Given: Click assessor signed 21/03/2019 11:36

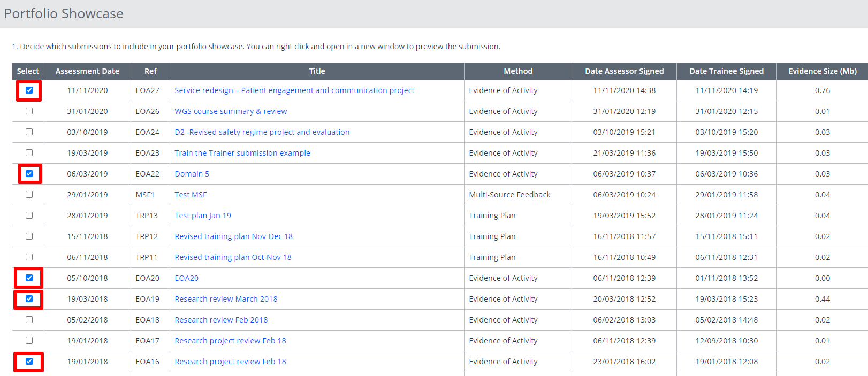Looking at the screenshot, I should click(x=624, y=153).
